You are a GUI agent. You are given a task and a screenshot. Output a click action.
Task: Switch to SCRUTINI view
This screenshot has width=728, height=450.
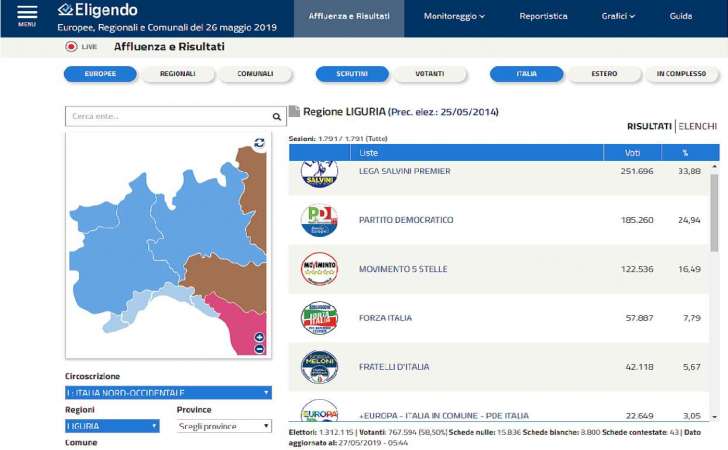coord(352,74)
